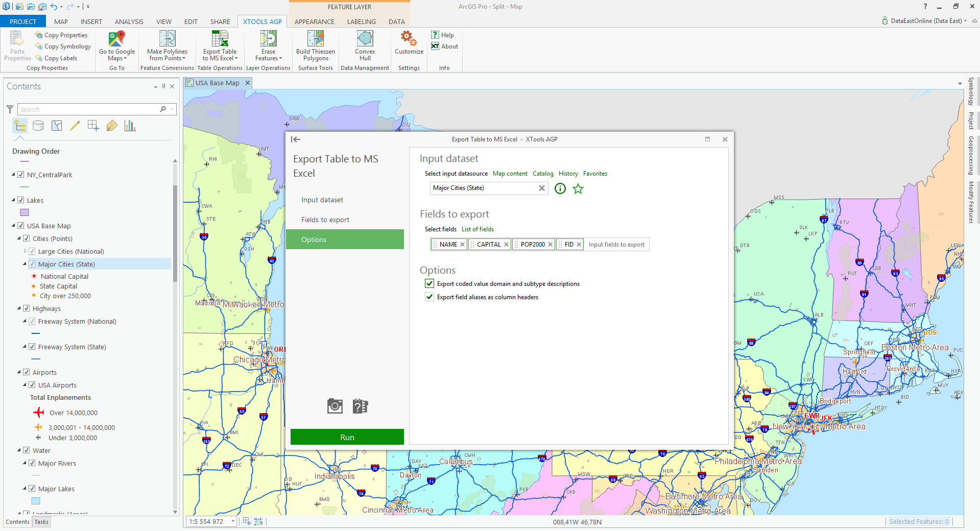Collapse Freeway System (State) layer
Viewport: 980px width, 531px height.
pyautogui.click(x=25, y=347)
